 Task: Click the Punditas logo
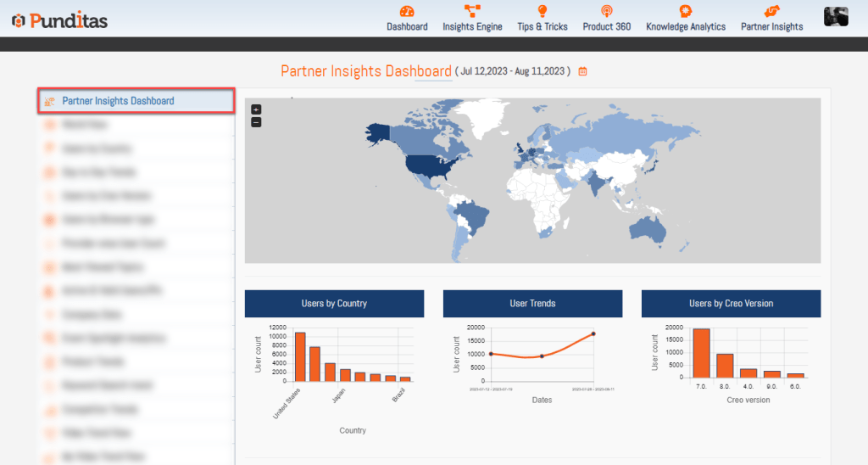[x=59, y=20]
